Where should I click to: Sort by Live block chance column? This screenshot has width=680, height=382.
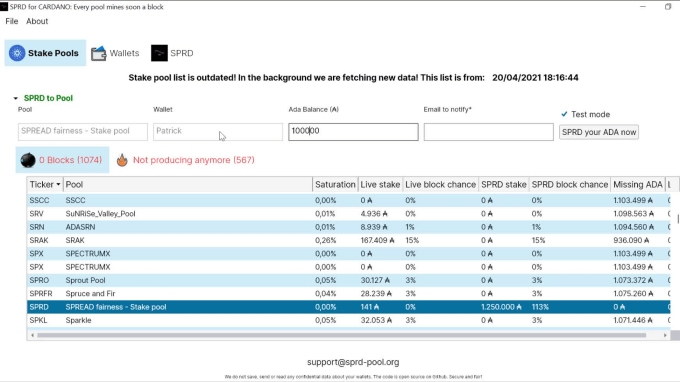pos(441,185)
